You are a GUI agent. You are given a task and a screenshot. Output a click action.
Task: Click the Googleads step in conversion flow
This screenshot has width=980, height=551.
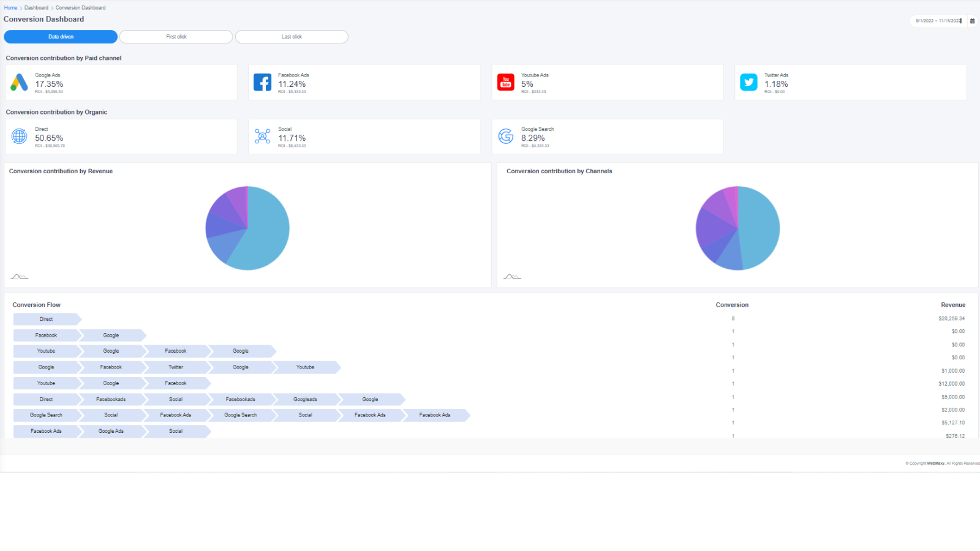pos(305,399)
